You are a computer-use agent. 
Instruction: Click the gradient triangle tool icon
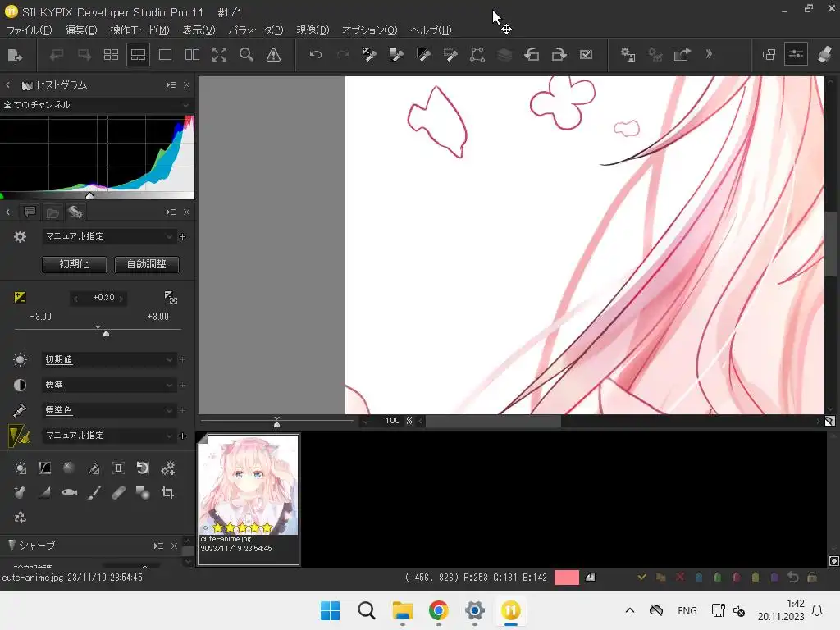click(44, 492)
